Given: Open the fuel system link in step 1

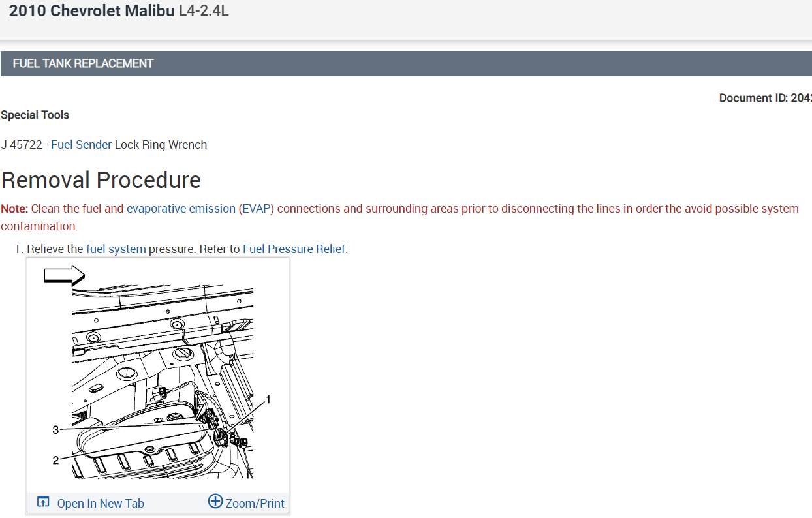Looking at the screenshot, I should [x=116, y=249].
